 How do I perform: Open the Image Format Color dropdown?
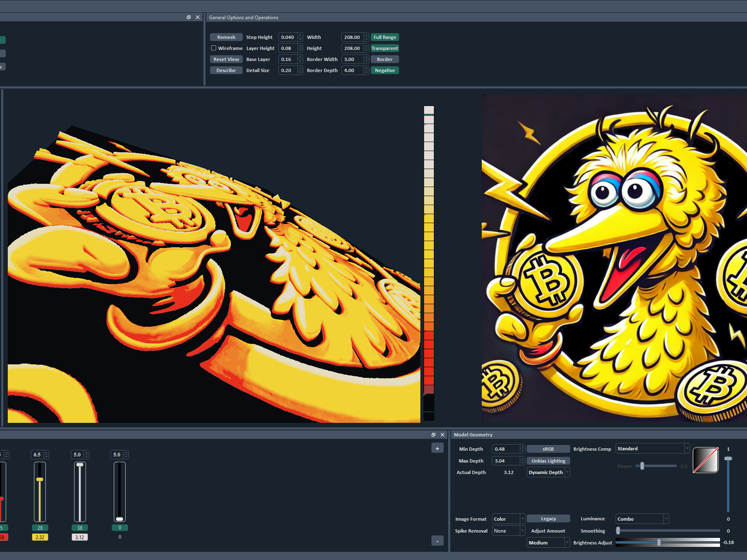click(x=508, y=519)
